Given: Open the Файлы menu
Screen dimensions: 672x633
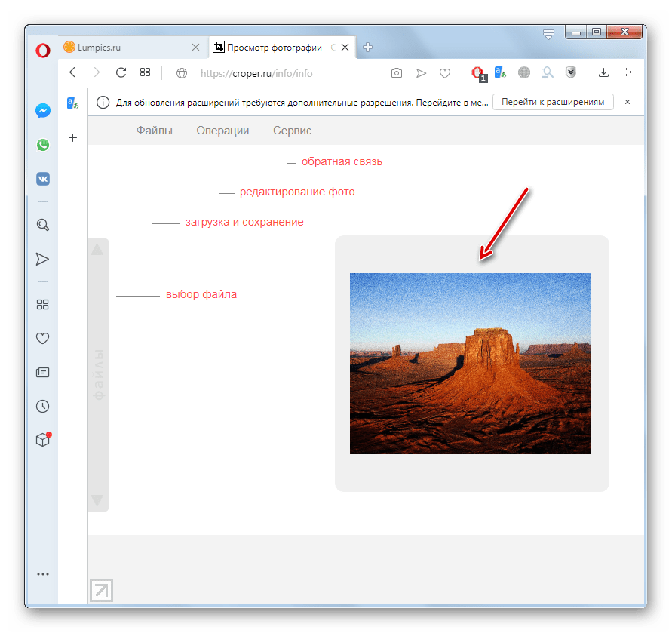Looking at the screenshot, I should point(155,131).
